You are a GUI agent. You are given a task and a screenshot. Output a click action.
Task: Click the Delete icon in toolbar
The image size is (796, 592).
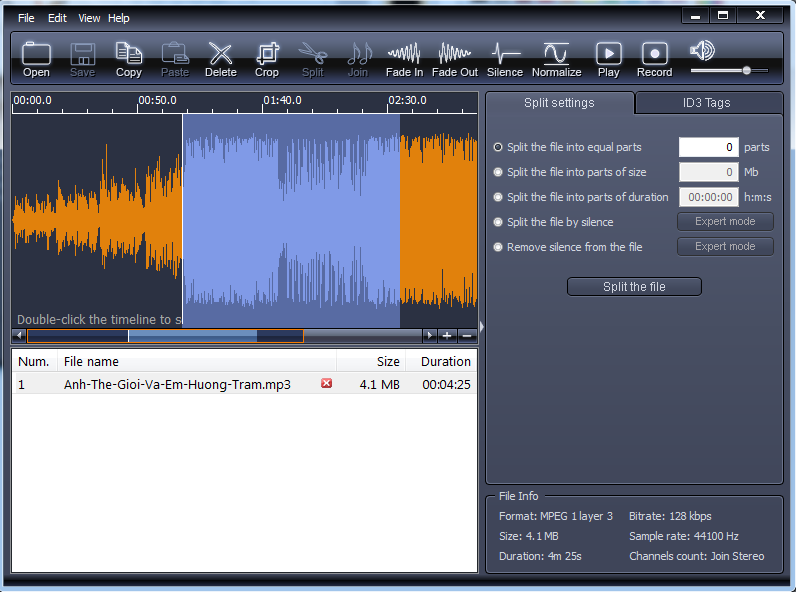[220, 59]
